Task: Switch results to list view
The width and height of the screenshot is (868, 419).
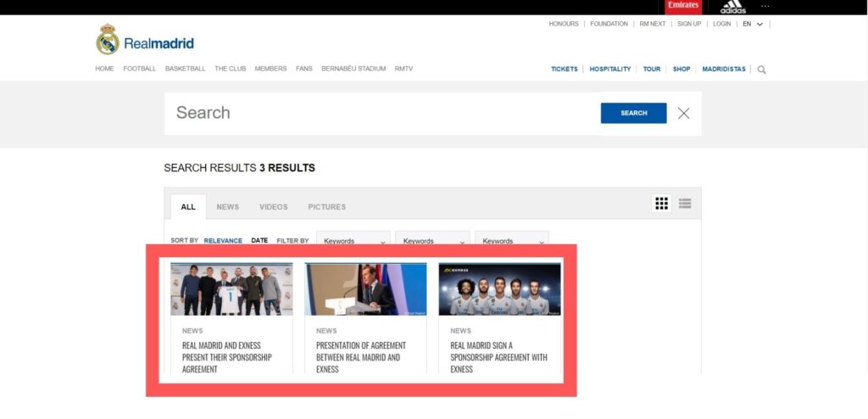Action: [685, 204]
